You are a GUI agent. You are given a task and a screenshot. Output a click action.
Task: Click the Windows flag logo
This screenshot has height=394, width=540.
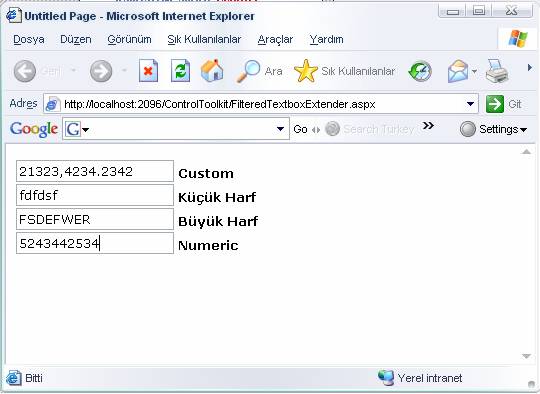pyautogui.click(x=518, y=39)
